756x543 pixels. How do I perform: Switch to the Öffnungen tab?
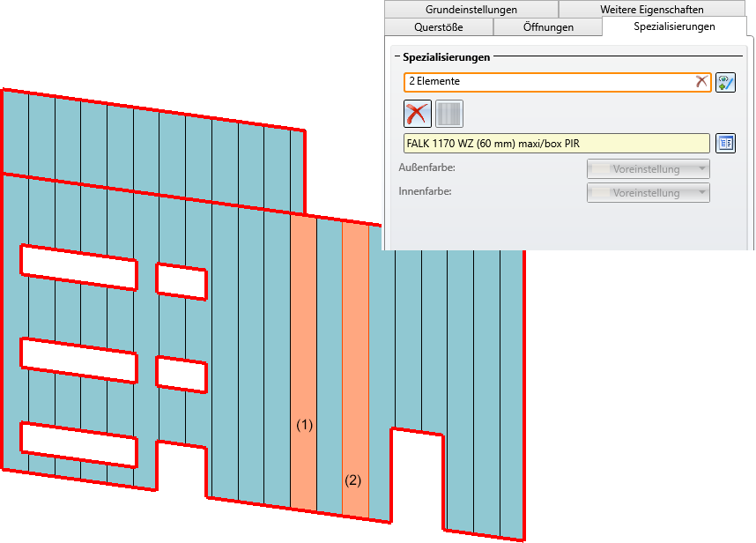pyautogui.click(x=548, y=27)
